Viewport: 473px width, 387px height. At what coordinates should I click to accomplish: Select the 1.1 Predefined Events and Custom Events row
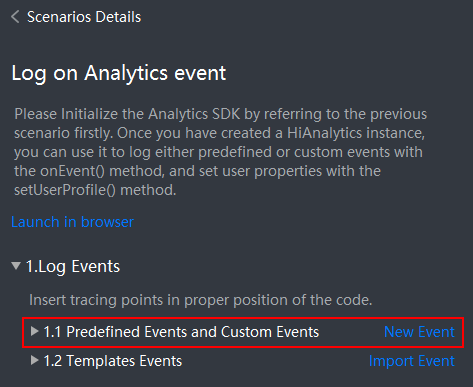tap(243, 332)
